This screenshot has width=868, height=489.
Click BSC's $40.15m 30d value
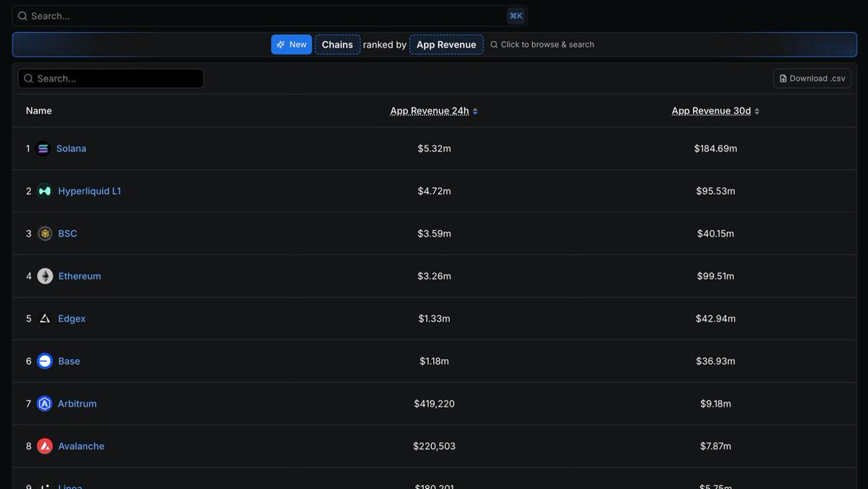tap(715, 234)
